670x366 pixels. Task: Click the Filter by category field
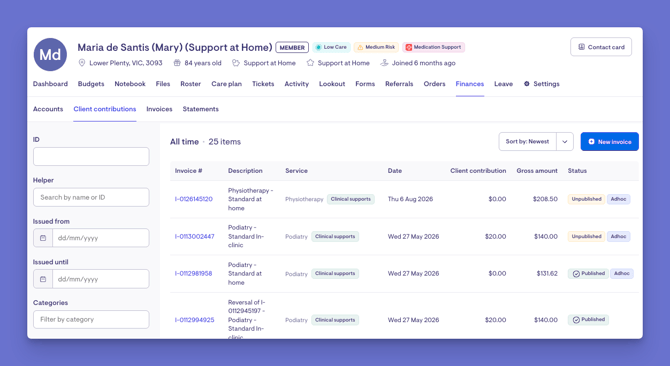91,319
